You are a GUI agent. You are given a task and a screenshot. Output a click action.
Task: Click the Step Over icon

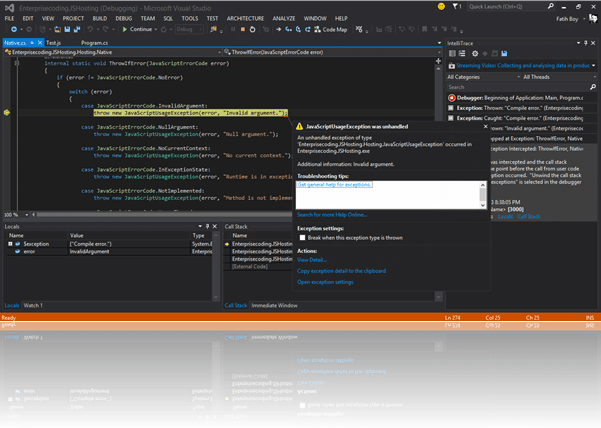[x=298, y=29]
